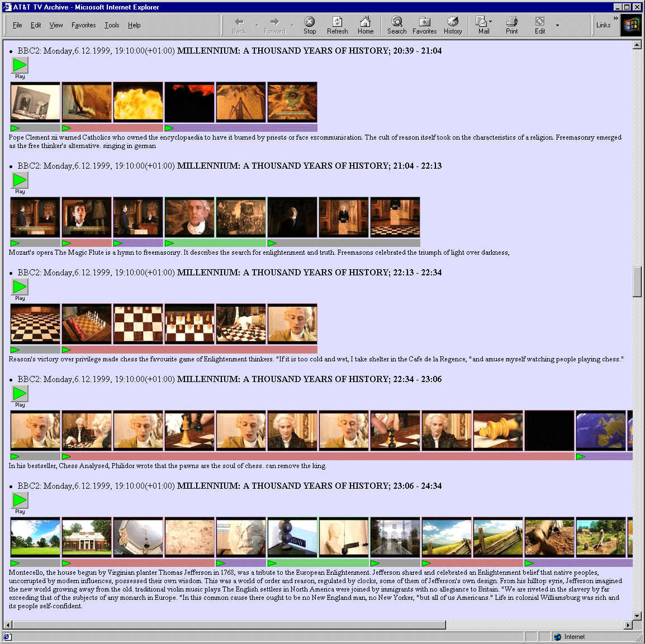Open dropdown arrow next to Edit button
645x644 pixels.
pyautogui.click(x=557, y=25)
